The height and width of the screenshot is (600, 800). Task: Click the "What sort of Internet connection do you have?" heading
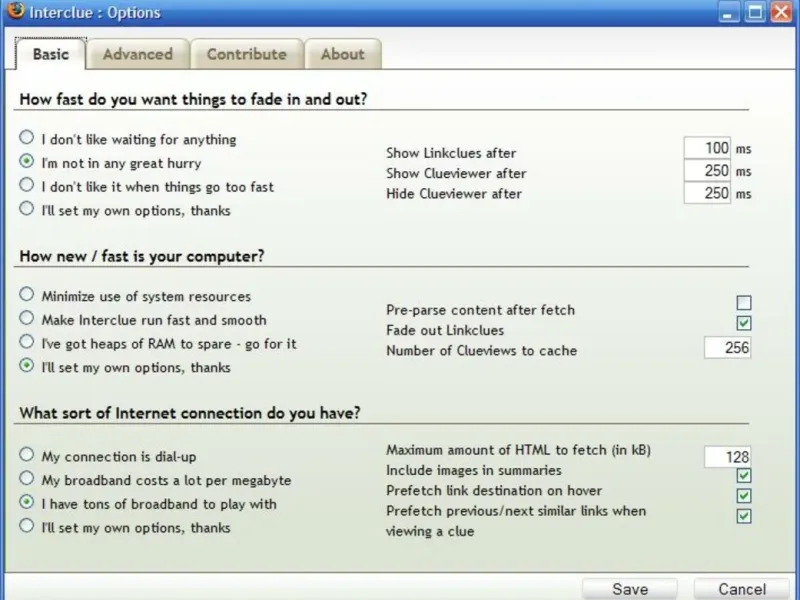pos(190,413)
